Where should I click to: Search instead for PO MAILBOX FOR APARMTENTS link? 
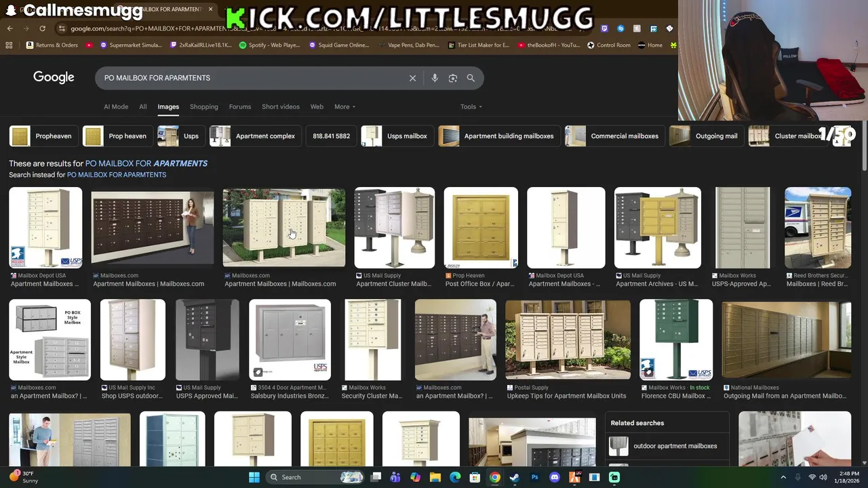coord(117,175)
